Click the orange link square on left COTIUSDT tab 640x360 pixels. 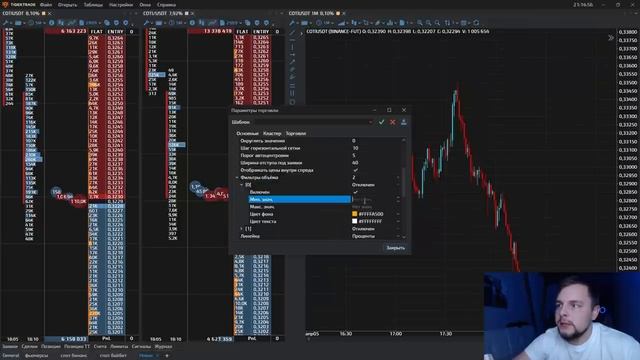(44, 13)
